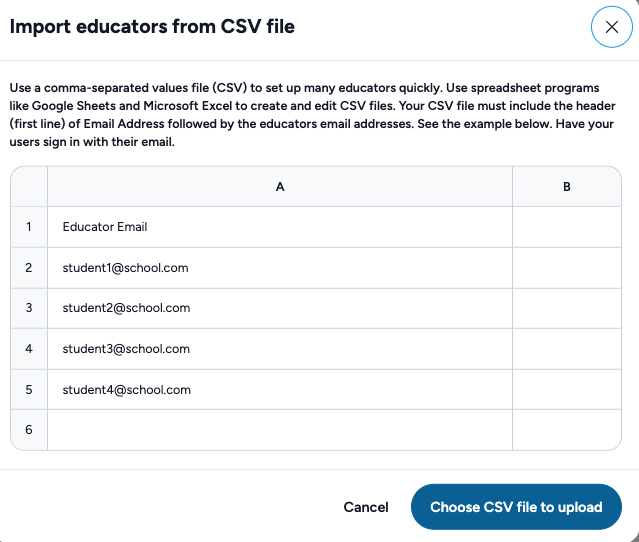This screenshot has height=542, width=639.
Task: Select the student3@school.com cell
Action: [280, 349]
